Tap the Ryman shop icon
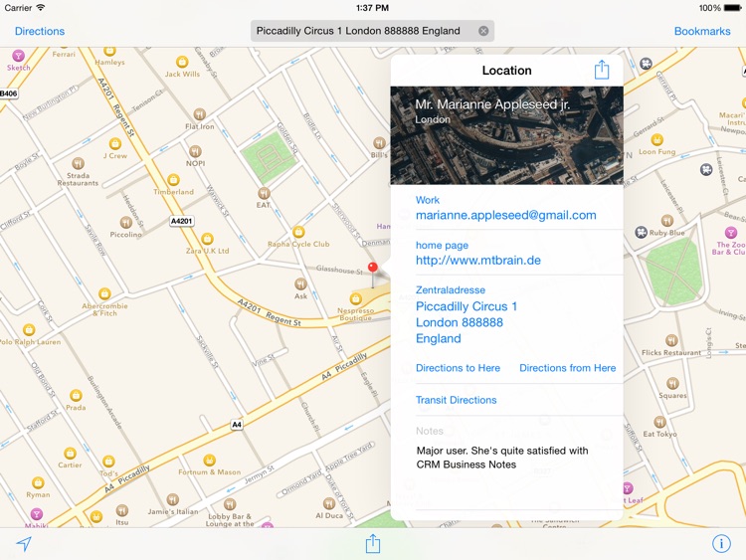The image size is (746, 560). 38,482
